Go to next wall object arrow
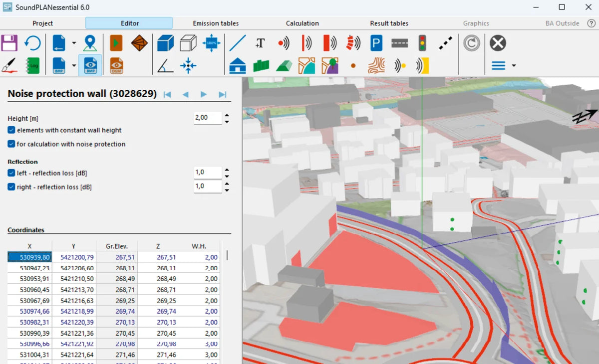599x364 pixels. click(x=204, y=94)
